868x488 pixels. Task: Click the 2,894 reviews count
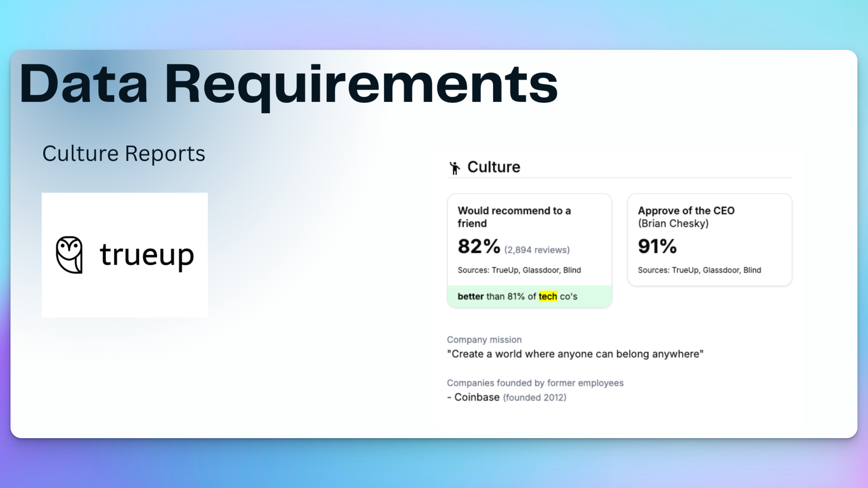point(537,250)
